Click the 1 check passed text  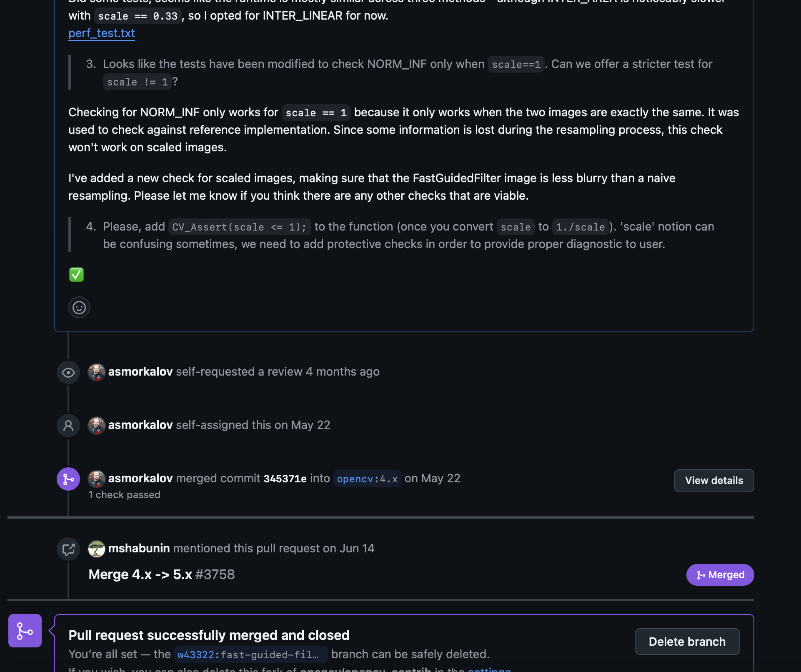pyautogui.click(x=124, y=495)
